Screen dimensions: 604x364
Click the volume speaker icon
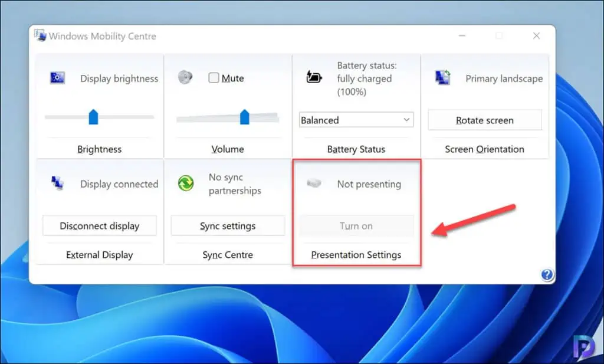coord(185,77)
